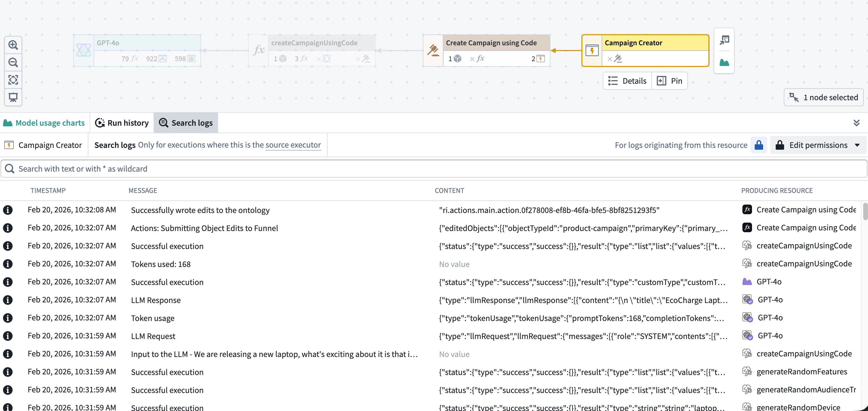Open Campaign Creator in new window
The image size is (868, 411).
(724, 40)
